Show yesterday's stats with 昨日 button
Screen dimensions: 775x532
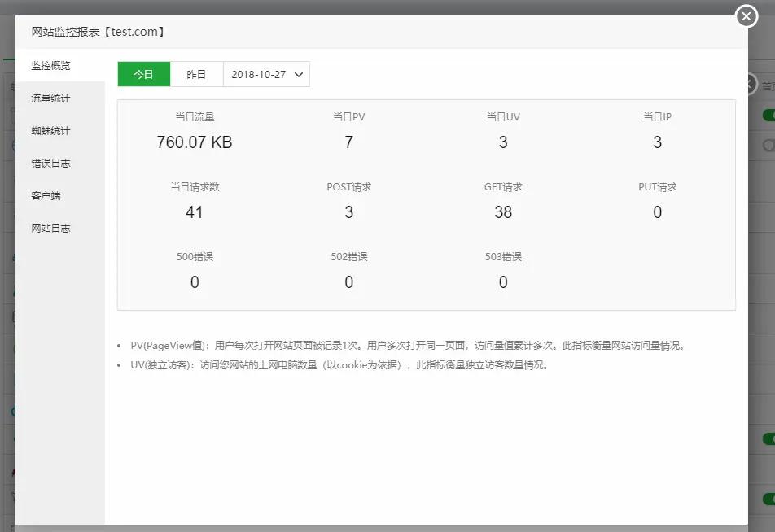(x=196, y=74)
